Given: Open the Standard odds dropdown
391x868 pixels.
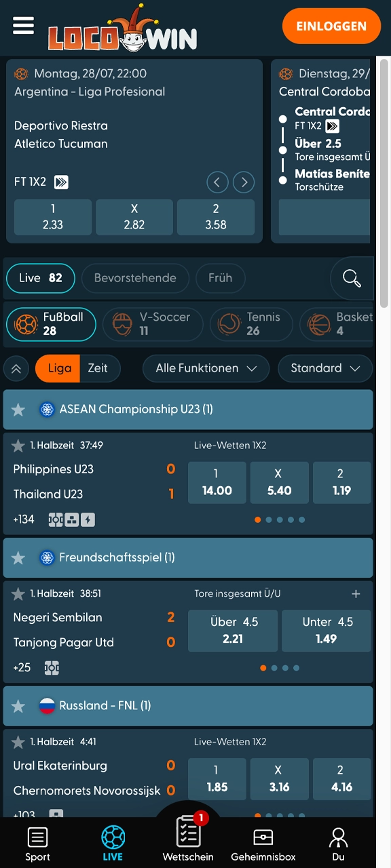Looking at the screenshot, I should [325, 368].
